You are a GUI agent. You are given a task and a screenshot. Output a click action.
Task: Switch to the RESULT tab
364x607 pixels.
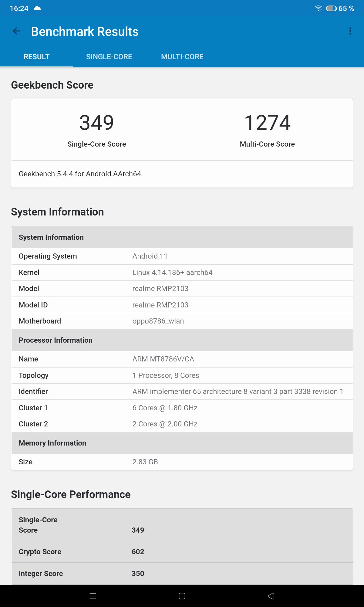click(36, 57)
